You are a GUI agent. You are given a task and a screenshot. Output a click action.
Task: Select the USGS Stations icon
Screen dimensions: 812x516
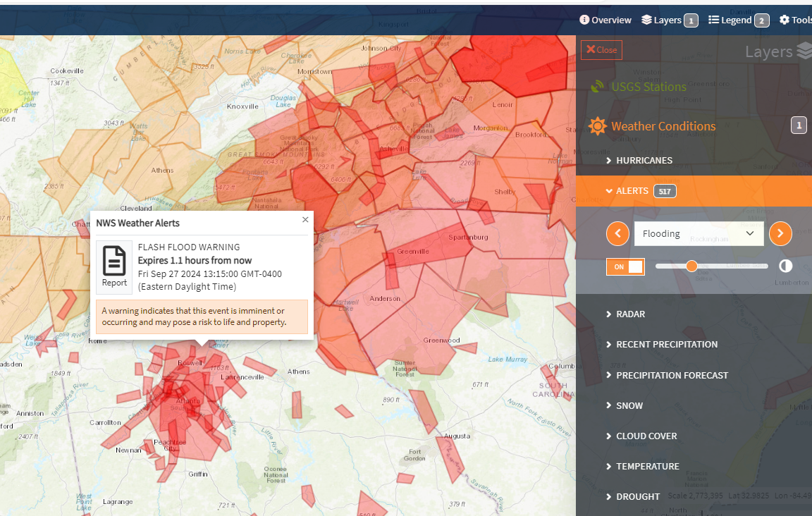tap(597, 86)
